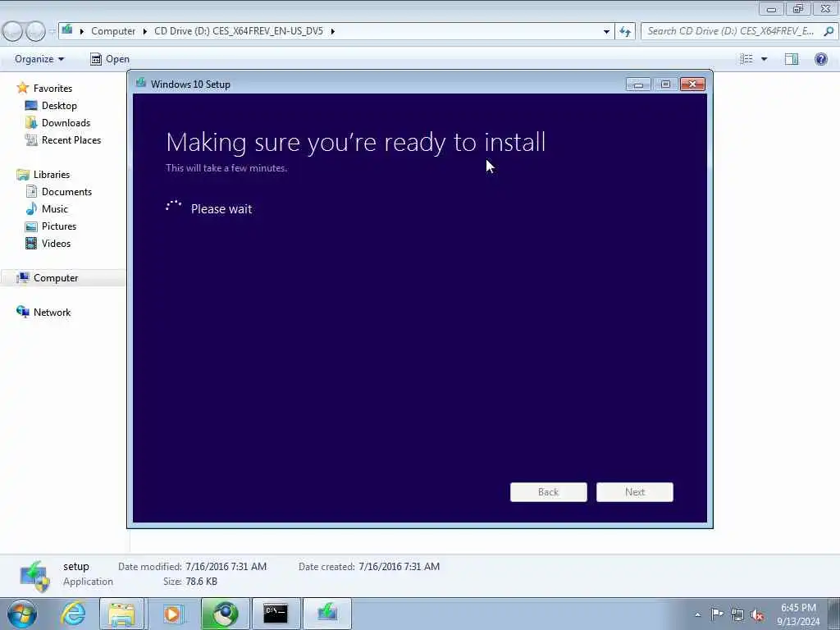Open Explorer help question mark icon
Viewport: 840px width, 630px height.
[x=820, y=59]
